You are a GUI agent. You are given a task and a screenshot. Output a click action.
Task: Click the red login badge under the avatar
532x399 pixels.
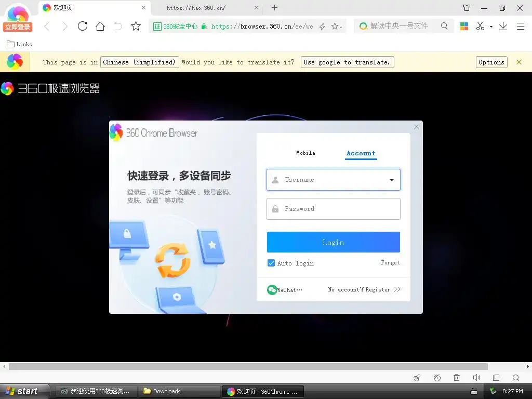pos(18,27)
